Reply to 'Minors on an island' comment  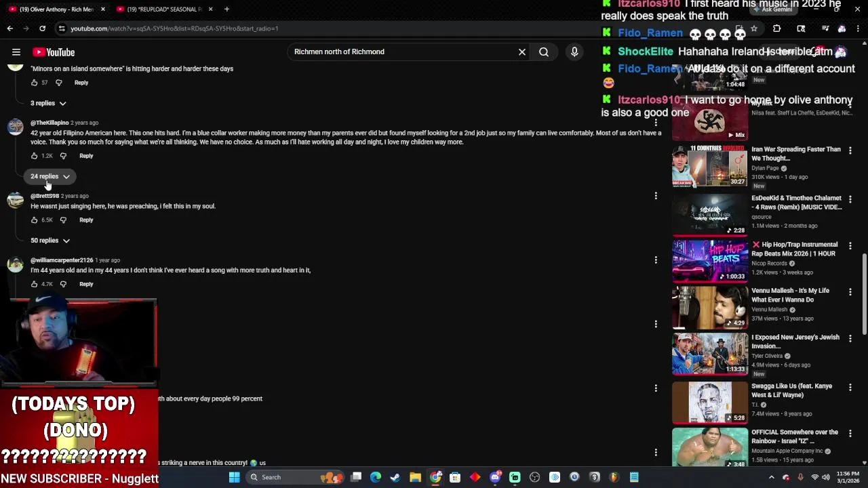tap(81, 83)
